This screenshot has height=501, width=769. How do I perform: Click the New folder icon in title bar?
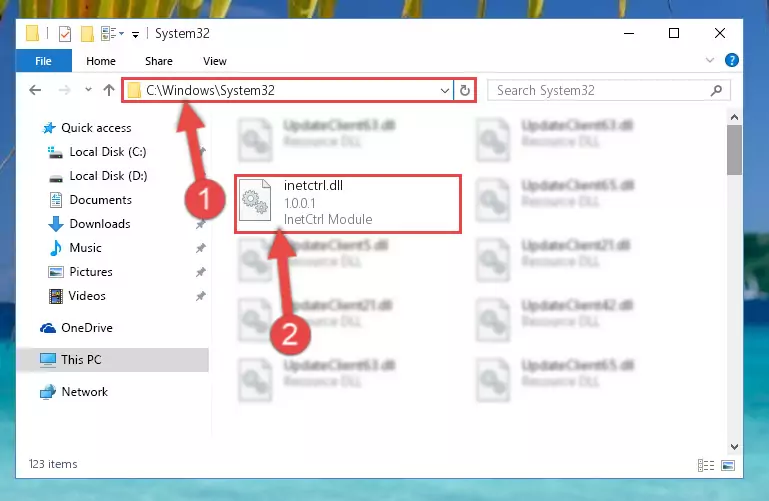pos(87,34)
